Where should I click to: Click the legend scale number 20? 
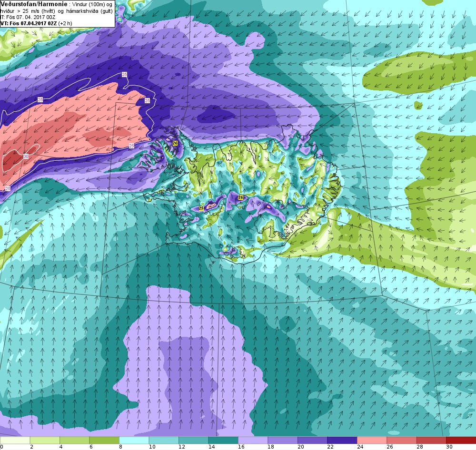click(301, 447)
